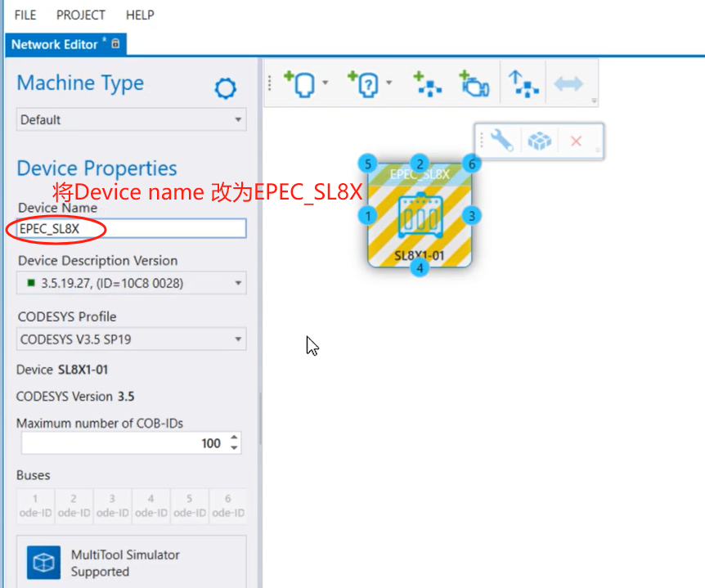Expand the Device Description Version dropdown
The height and width of the screenshot is (588, 705).
(x=132, y=284)
